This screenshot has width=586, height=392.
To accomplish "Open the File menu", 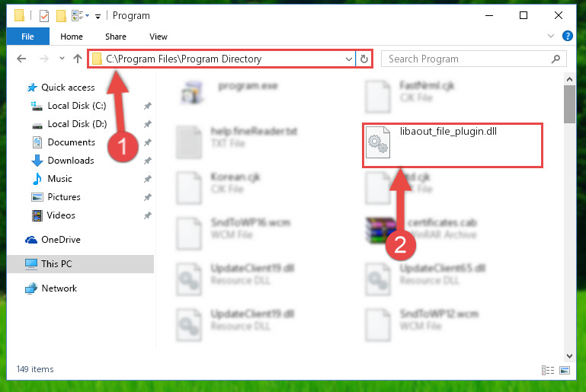I will 27,37.
